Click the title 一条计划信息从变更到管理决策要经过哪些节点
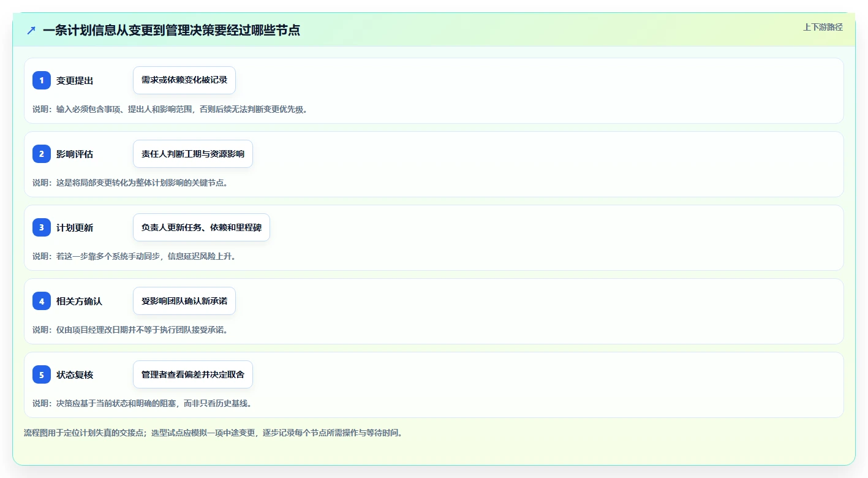 click(x=172, y=30)
